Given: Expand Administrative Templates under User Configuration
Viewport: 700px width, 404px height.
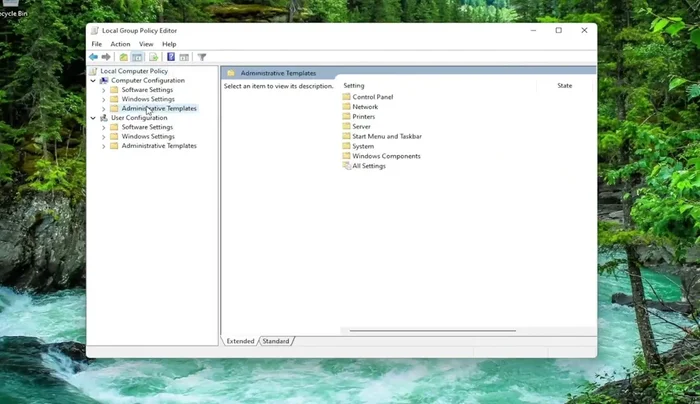Looking at the screenshot, I should [x=104, y=146].
